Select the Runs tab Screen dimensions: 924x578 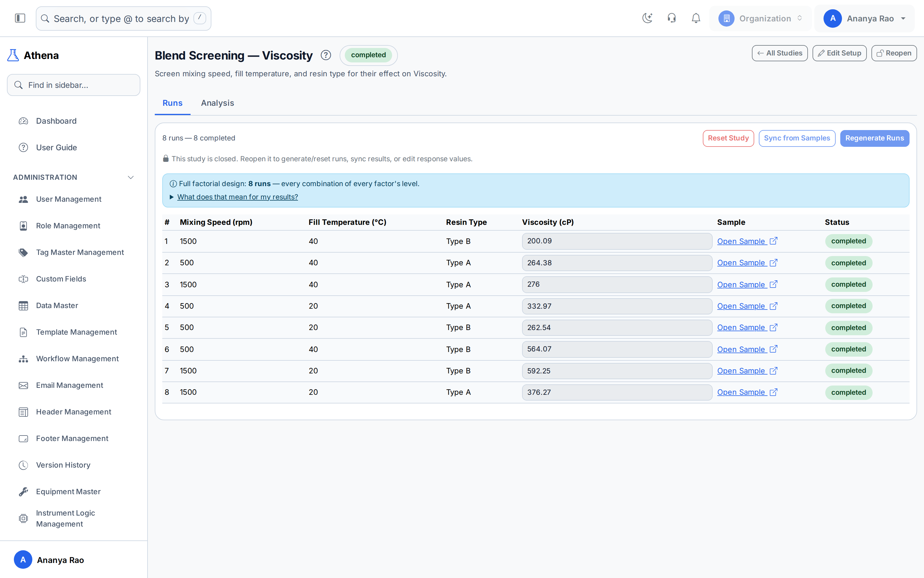pos(173,103)
